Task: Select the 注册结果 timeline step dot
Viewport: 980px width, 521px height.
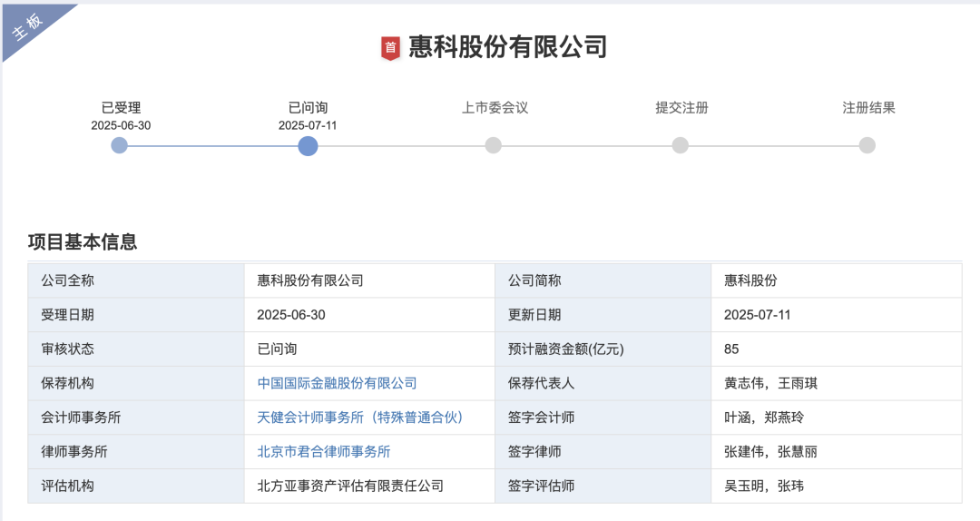Action: [867, 146]
